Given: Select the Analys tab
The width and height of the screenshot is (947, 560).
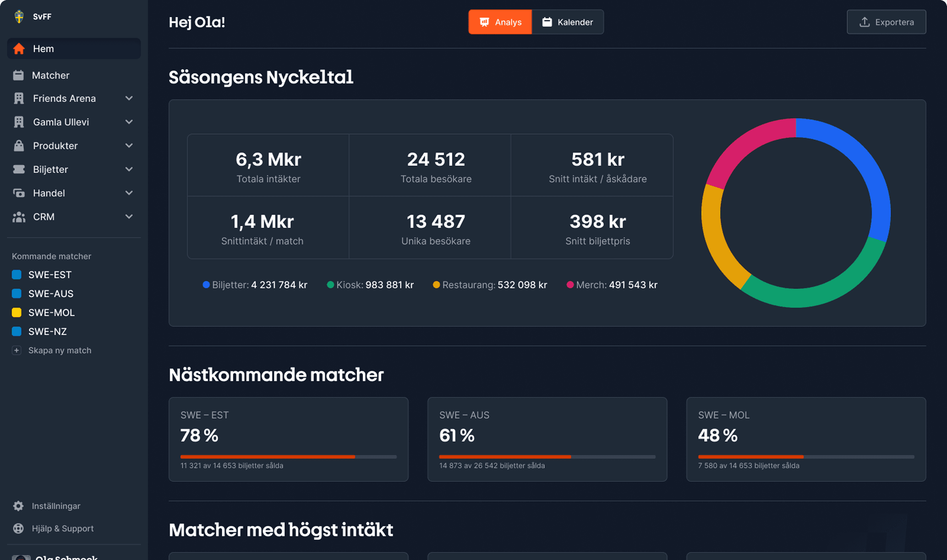Looking at the screenshot, I should [500, 22].
